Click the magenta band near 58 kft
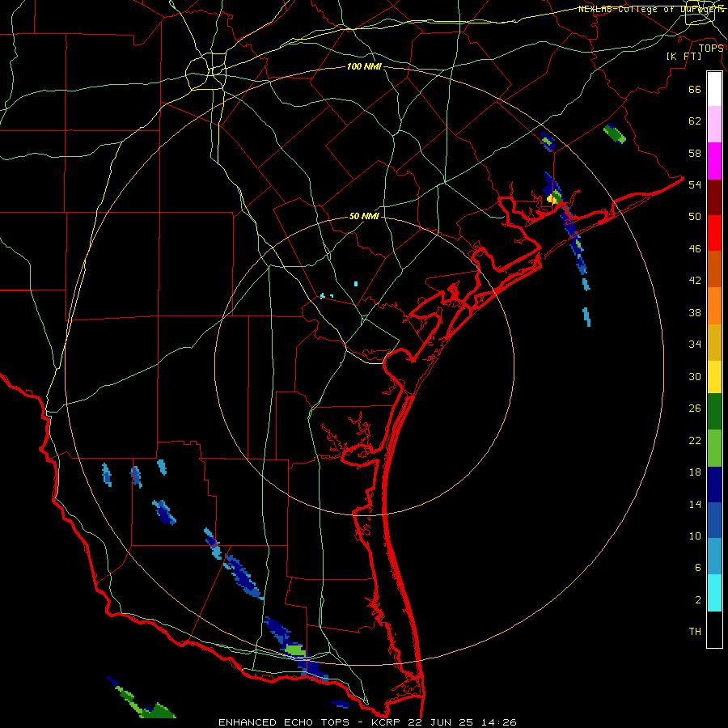Viewport: 728px width, 728px height. coord(714,161)
